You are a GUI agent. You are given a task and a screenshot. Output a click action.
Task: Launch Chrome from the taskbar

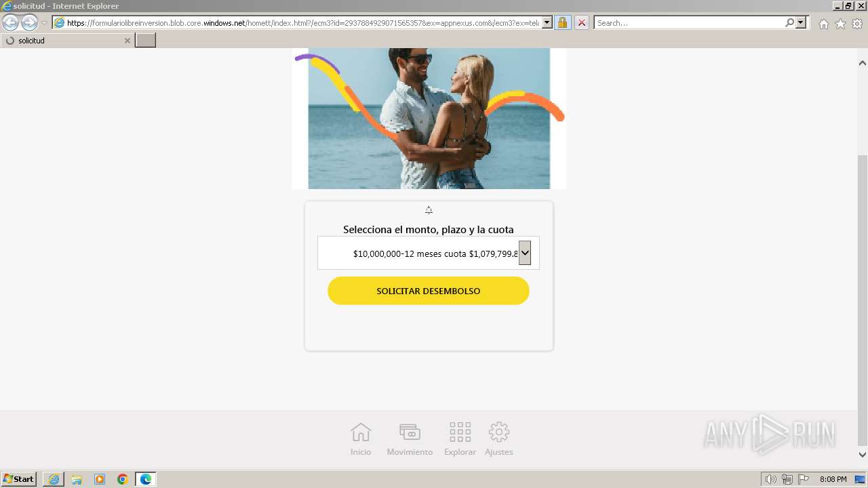(x=123, y=479)
